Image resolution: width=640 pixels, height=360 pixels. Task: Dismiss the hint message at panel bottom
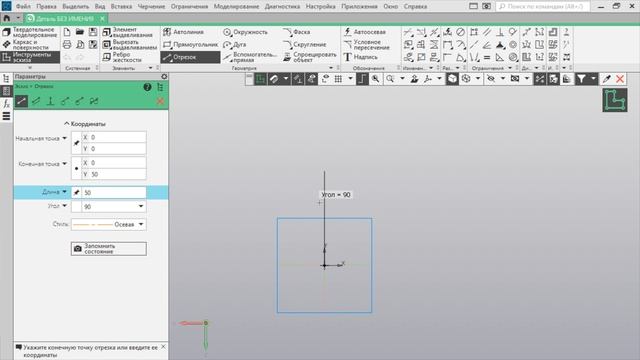pos(163,347)
